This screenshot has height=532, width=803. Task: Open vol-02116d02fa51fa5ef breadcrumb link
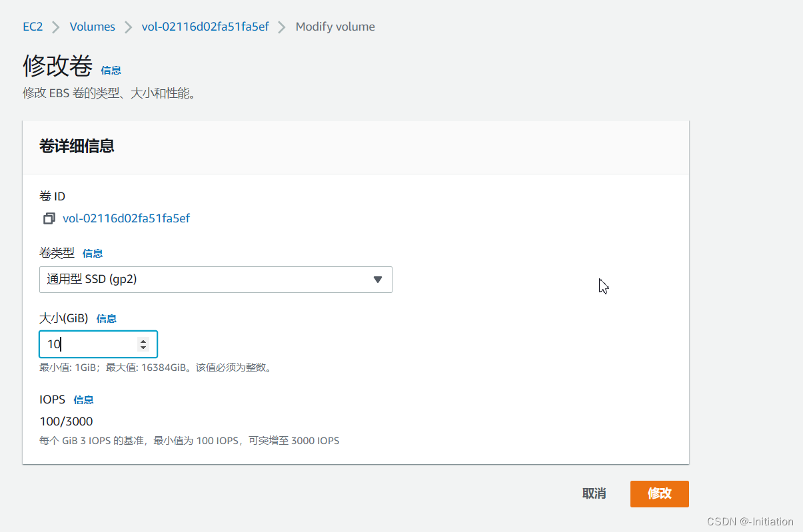205,27
